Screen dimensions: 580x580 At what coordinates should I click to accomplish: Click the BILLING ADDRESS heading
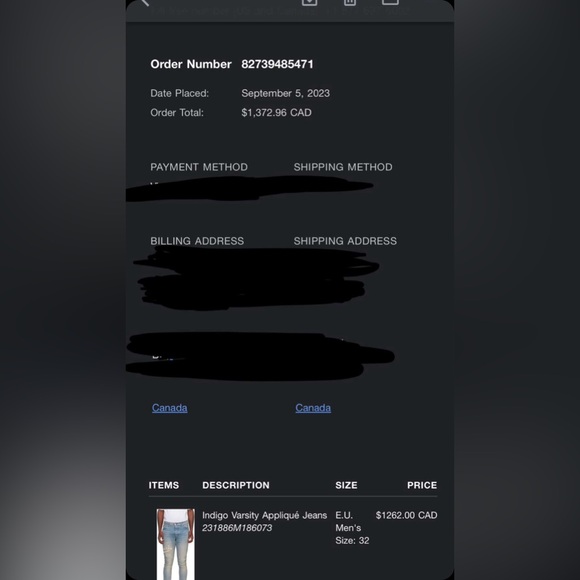(197, 241)
